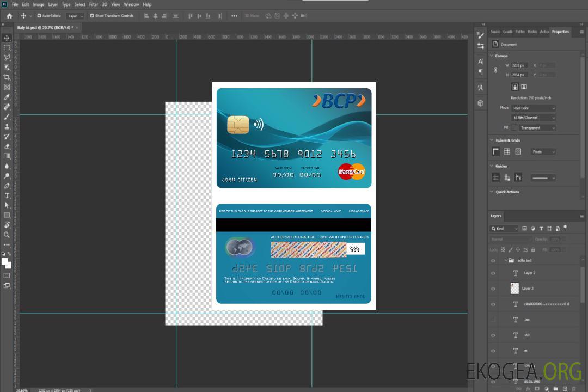Open the Paragraph panel icon
The image size is (588, 392).
pos(480,72)
